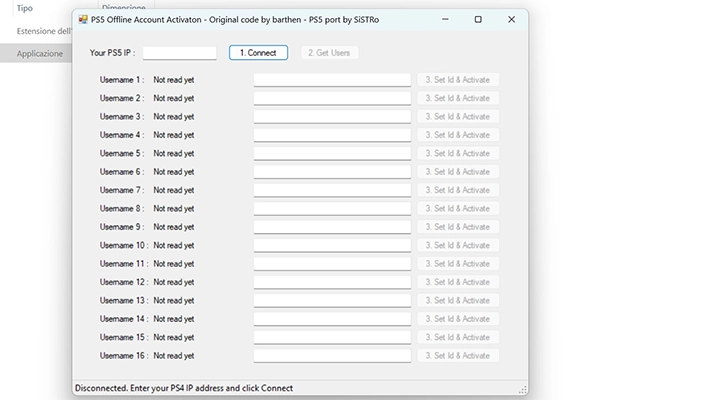Image resolution: width=710 pixels, height=400 pixels.
Task: Maximize the PS5 Account Activator window
Action: 478,19
